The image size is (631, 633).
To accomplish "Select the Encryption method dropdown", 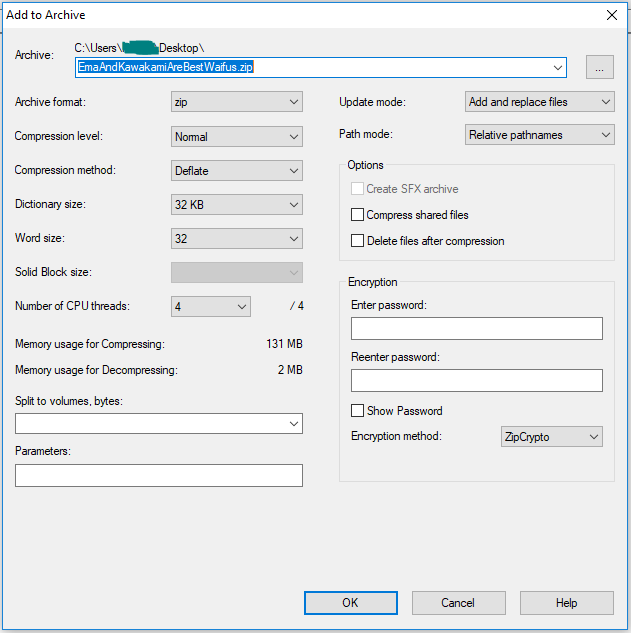I will click(552, 437).
